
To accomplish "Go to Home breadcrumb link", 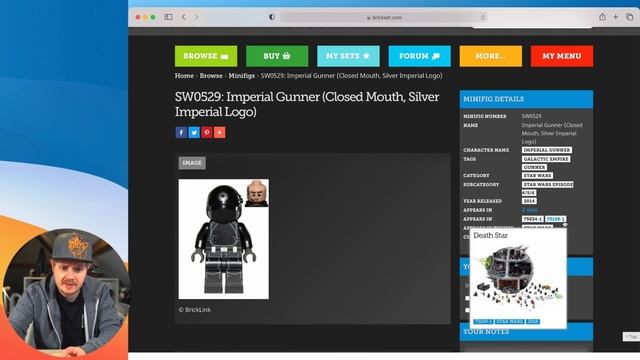I will click(x=184, y=76).
